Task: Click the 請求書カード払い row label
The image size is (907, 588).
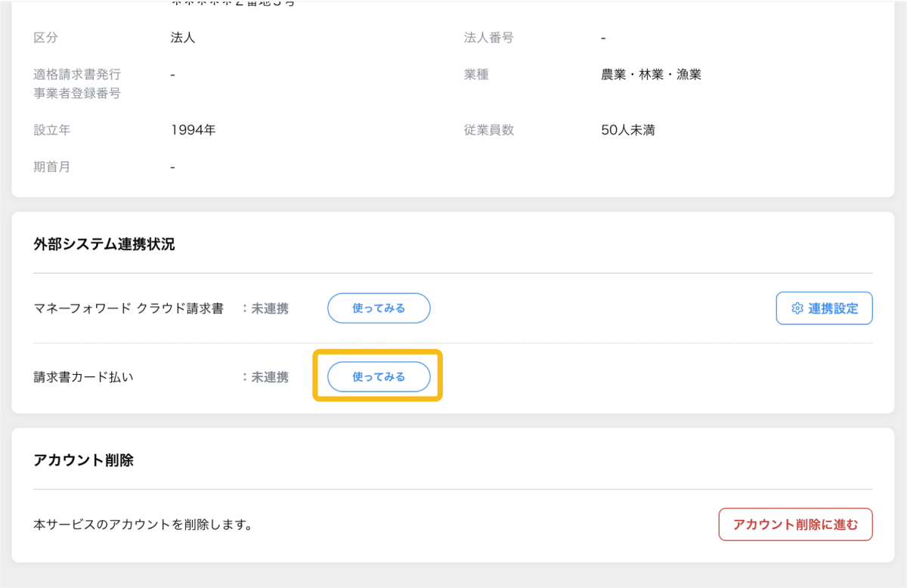Action: tap(84, 377)
